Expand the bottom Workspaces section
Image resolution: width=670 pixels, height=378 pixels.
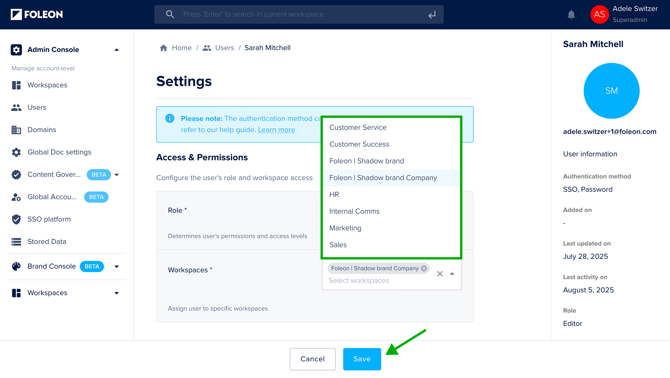117,293
